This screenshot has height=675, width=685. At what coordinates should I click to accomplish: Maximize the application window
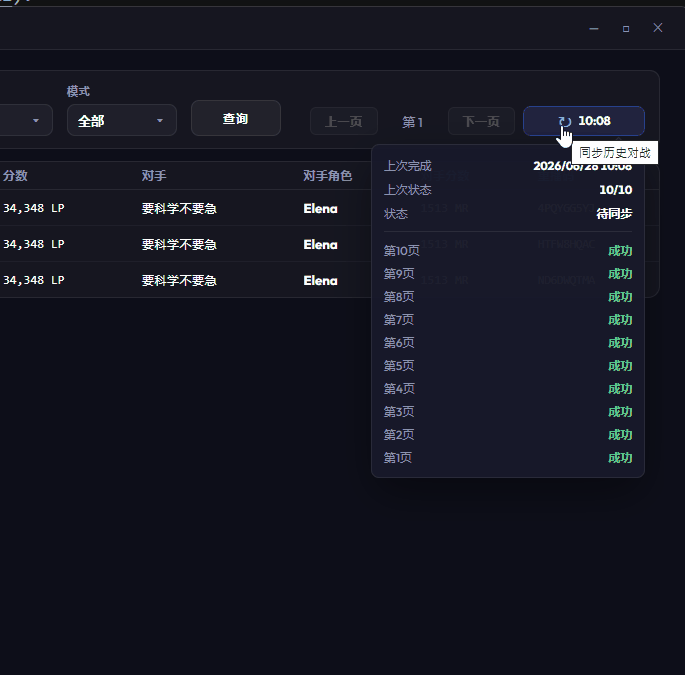coord(626,28)
